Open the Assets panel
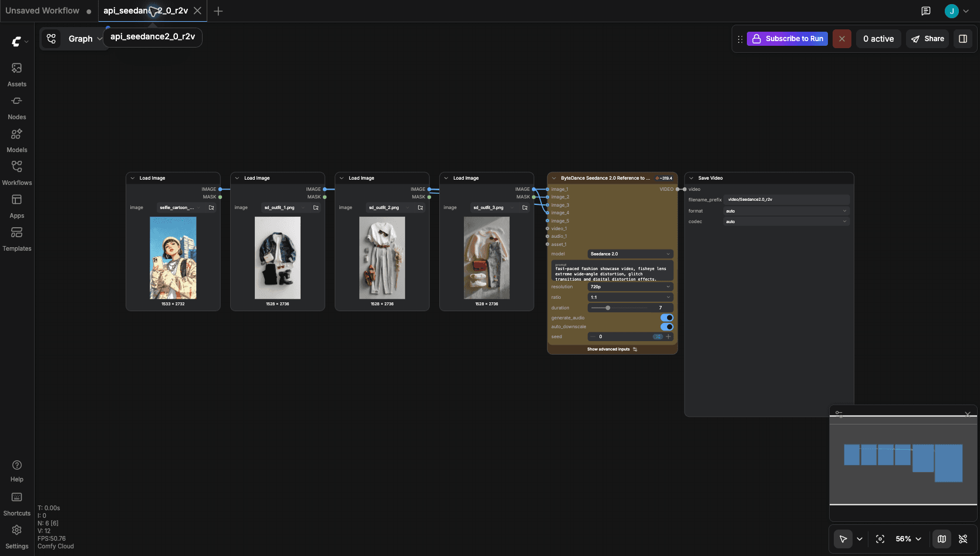The height and width of the screenshot is (556, 980). click(17, 75)
